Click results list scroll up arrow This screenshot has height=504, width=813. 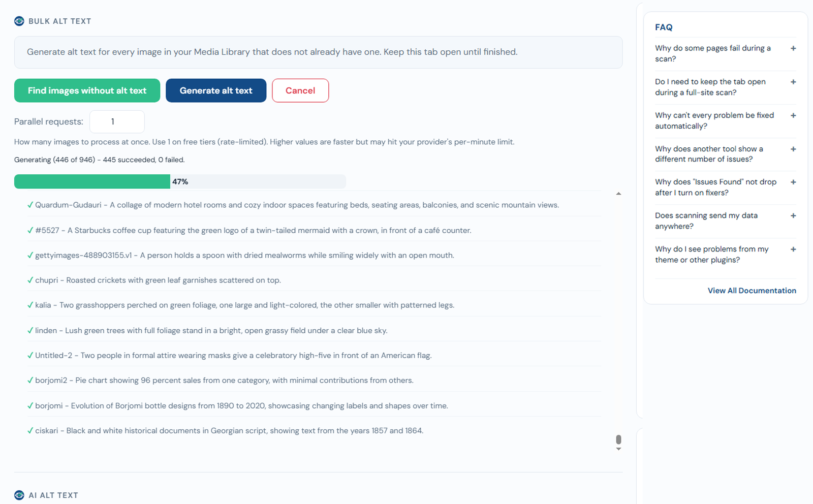pyautogui.click(x=618, y=194)
